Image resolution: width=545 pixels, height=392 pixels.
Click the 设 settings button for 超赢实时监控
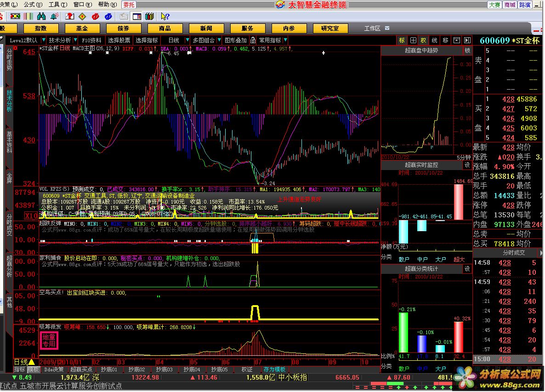click(x=467, y=165)
